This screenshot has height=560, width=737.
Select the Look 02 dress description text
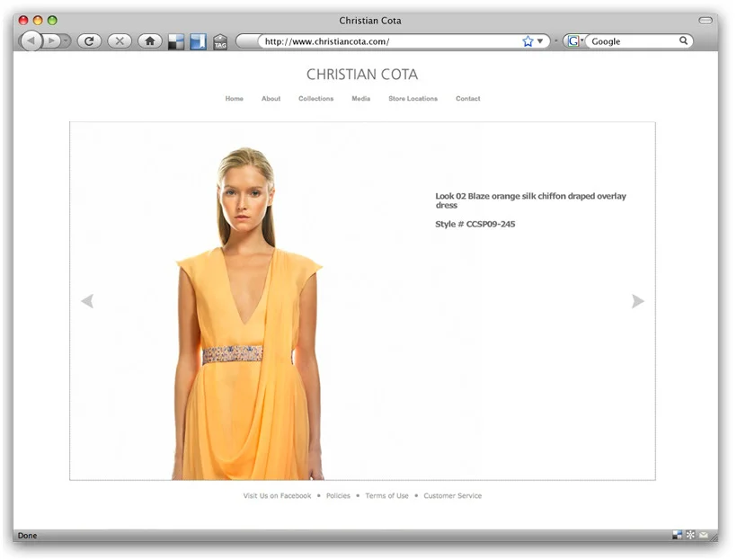[x=530, y=200]
